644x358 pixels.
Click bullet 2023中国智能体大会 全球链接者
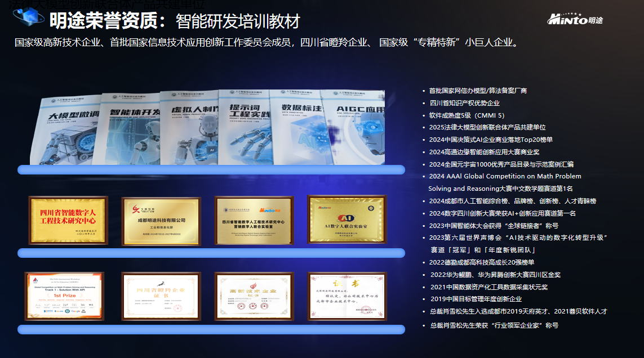tap(494, 226)
